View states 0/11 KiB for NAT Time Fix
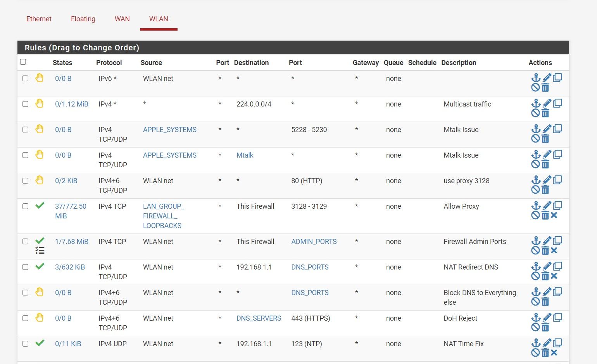Image resolution: width=597 pixels, height=364 pixels. tap(68, 344)
